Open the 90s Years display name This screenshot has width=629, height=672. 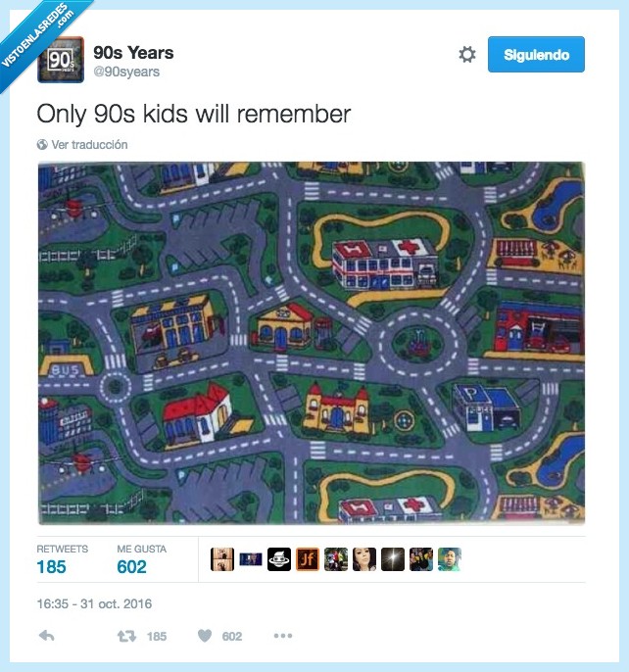[133, 52]
